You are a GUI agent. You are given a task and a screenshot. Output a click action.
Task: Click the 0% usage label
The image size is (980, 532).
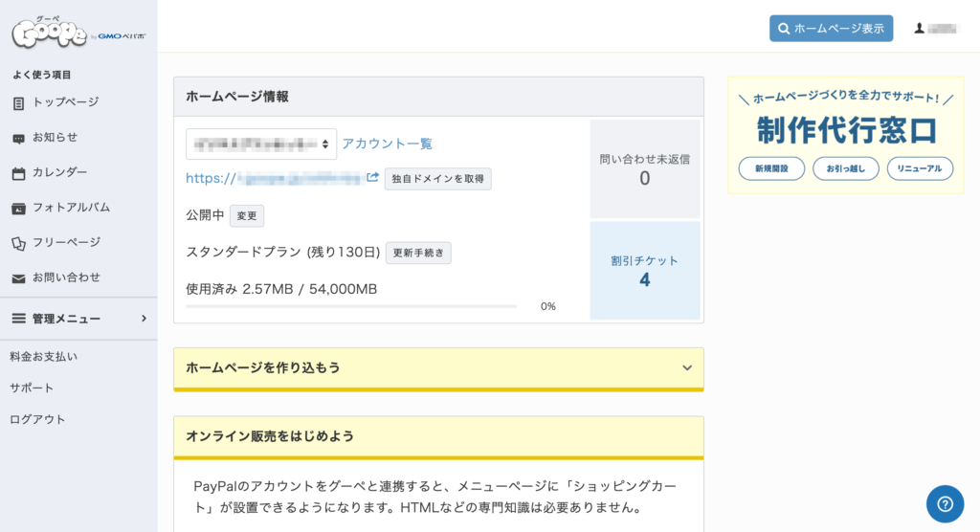(x=548, y=306)
